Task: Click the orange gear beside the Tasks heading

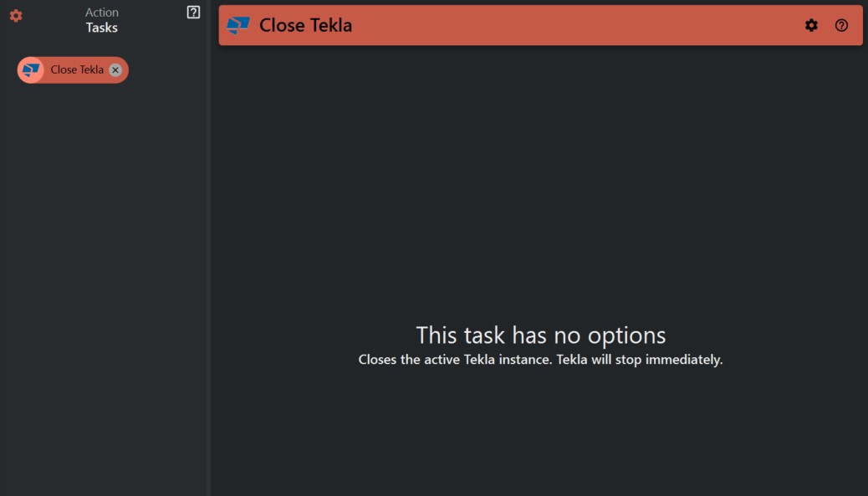Action: pos(15,16)
